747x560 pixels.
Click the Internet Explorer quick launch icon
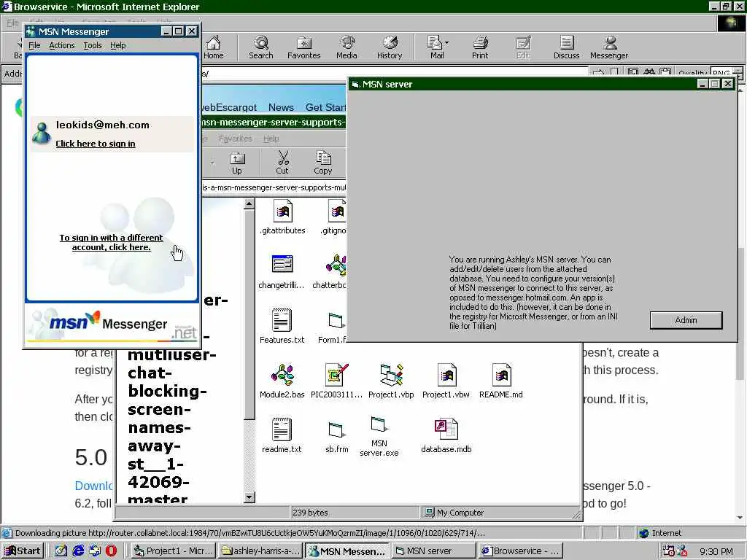pyautogui.click(x=78, y=551)
